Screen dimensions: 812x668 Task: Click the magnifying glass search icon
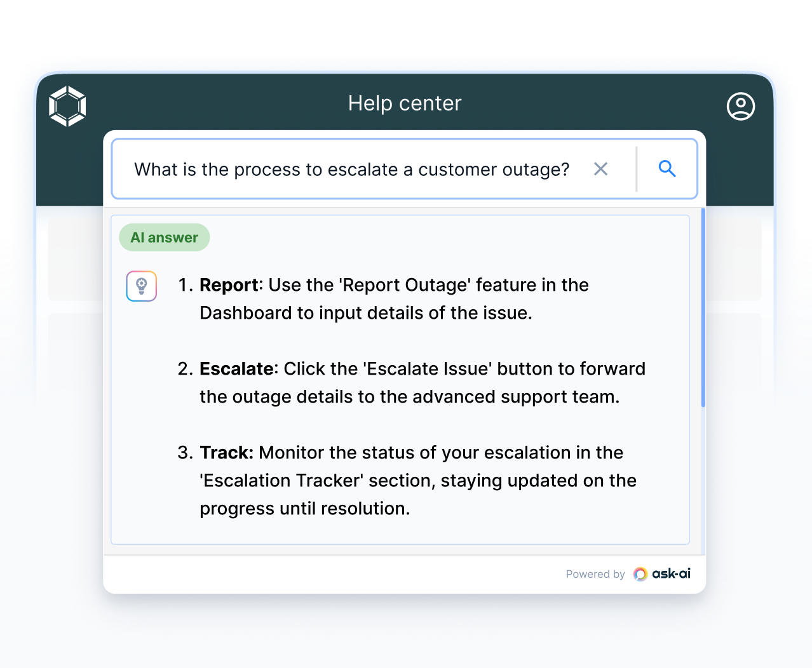coord(667,168)
